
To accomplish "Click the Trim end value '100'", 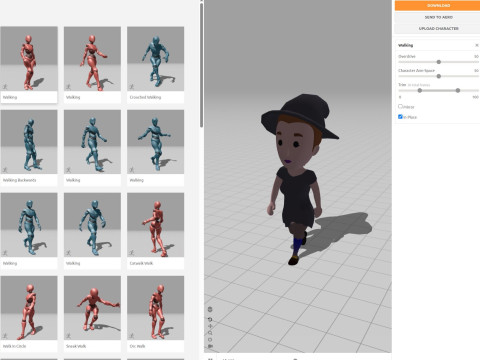I will pos(475,97).
